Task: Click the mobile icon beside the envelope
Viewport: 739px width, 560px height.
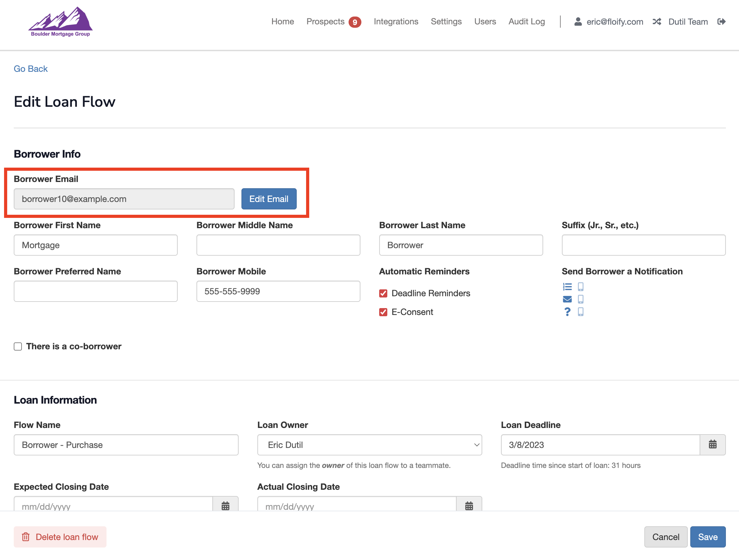Action: point(580,299)
